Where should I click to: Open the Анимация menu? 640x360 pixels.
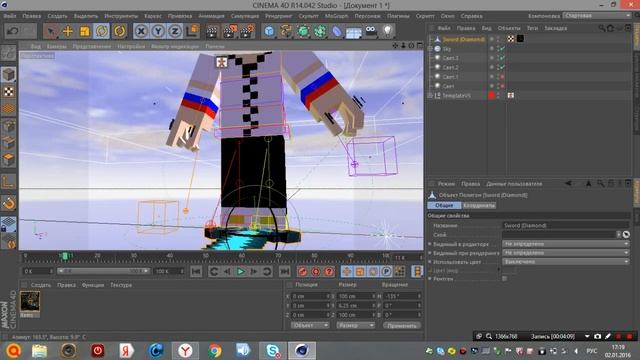[x=211, y=16]
